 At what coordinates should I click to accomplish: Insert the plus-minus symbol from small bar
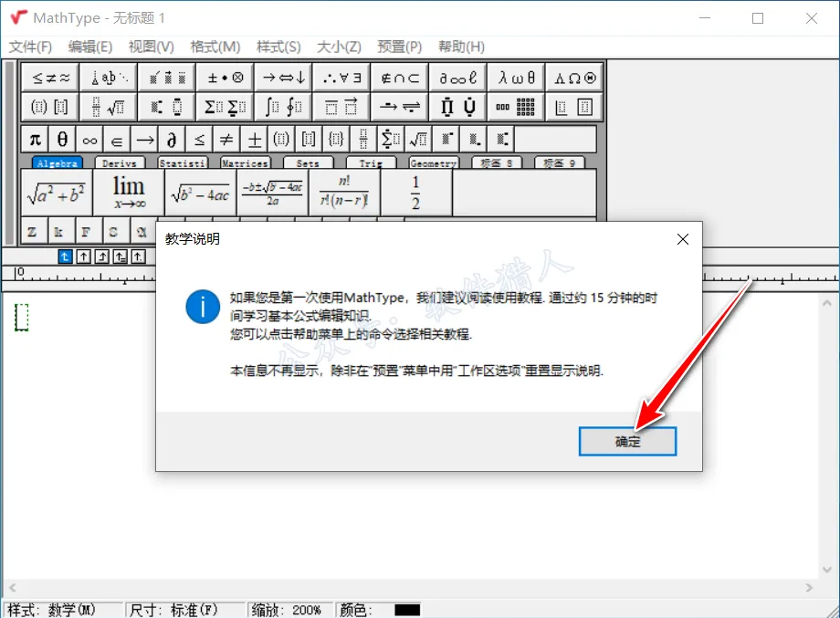[x=254, y=140]
